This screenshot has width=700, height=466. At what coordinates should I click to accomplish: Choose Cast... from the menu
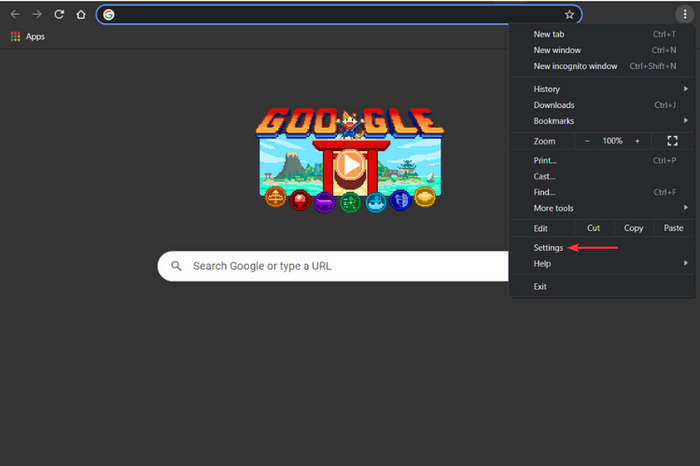(x=602, y=176)
